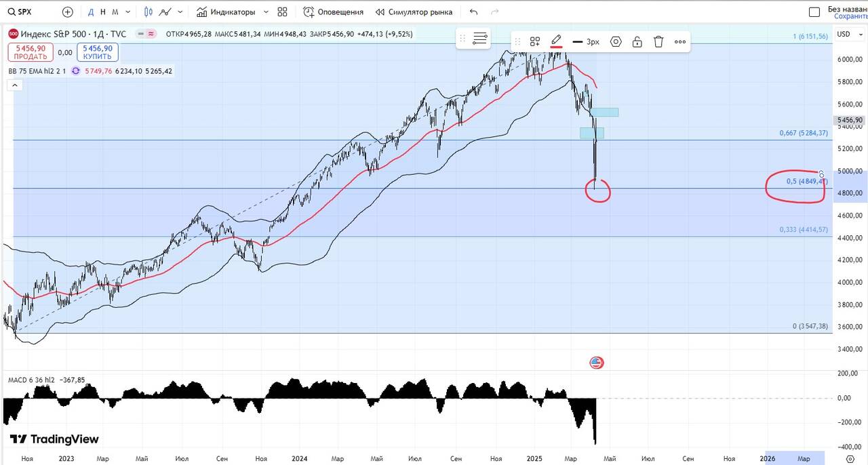Click the КУПИТЬ buy button
868x465 pixels.
[98, 52]
